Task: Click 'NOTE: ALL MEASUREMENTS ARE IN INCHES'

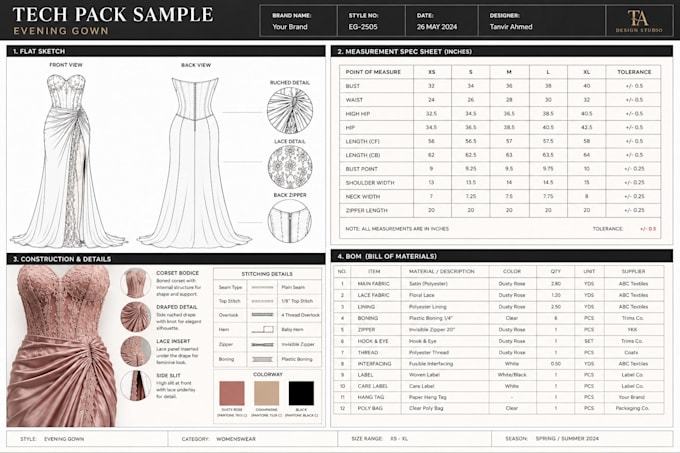Action: pos(397,228)
